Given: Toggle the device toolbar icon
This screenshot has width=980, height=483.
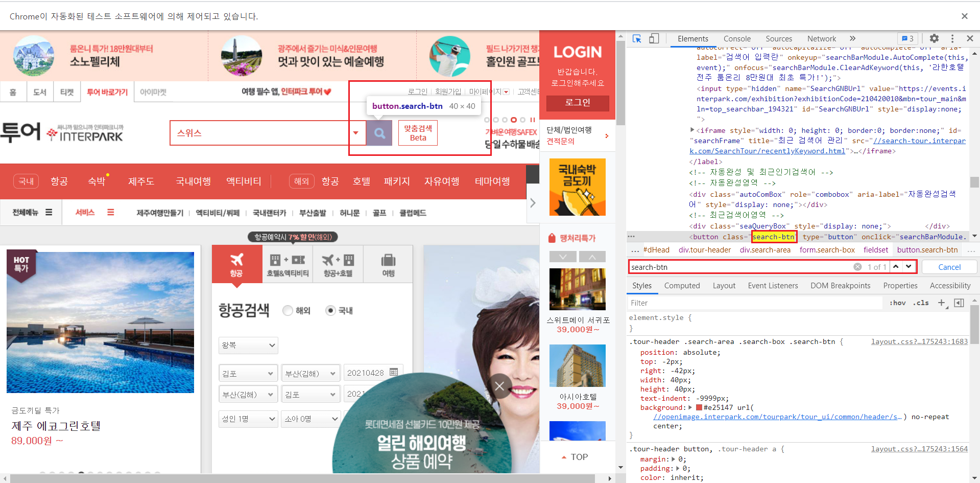Looking at the screenshot, I should click(x=654, y=39).
